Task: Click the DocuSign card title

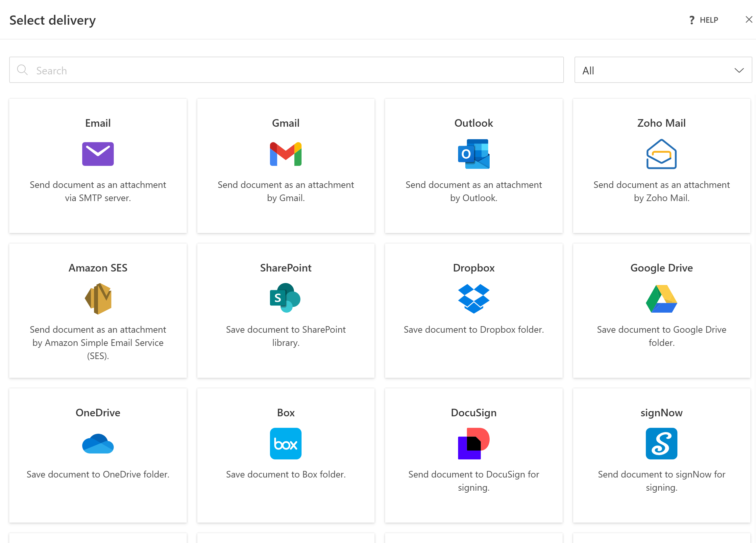Action: 473,413
